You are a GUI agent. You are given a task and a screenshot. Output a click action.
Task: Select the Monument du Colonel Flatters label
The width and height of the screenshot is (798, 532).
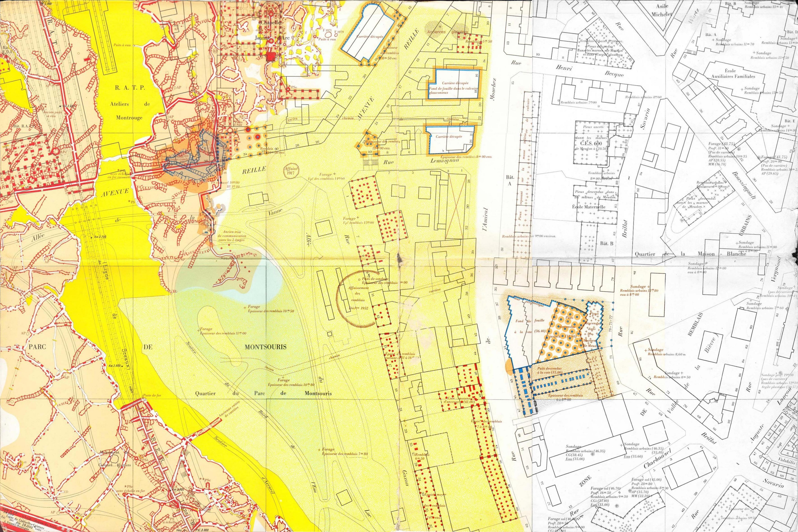tap(115, 459)
